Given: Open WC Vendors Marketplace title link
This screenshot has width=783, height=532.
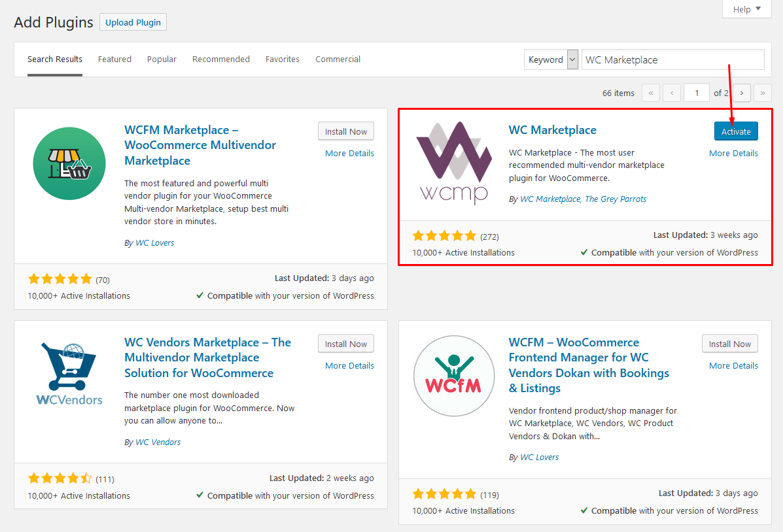Looking at the screenshot, I should tap(207, 358).
